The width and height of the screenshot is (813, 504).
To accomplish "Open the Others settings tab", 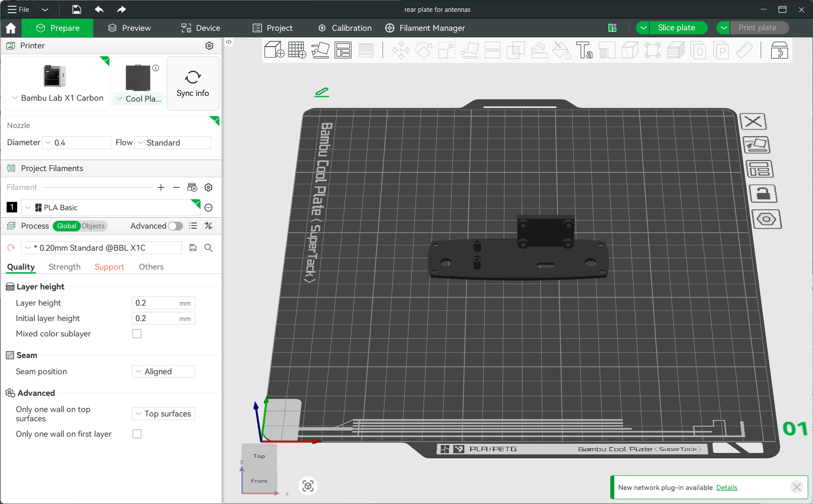I will click(x=151, y=267).
